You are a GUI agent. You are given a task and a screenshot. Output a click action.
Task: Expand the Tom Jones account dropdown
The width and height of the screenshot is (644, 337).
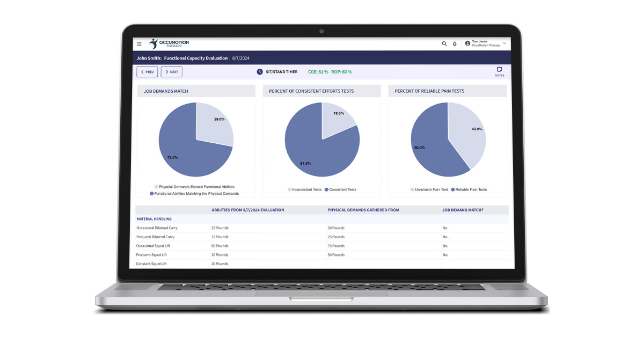(x=503, y=43)
